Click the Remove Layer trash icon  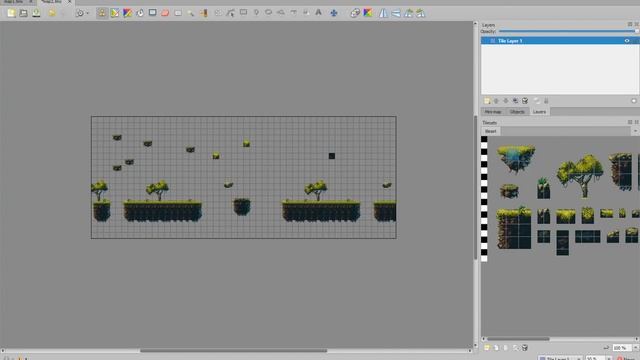click(x=525, y=101)
